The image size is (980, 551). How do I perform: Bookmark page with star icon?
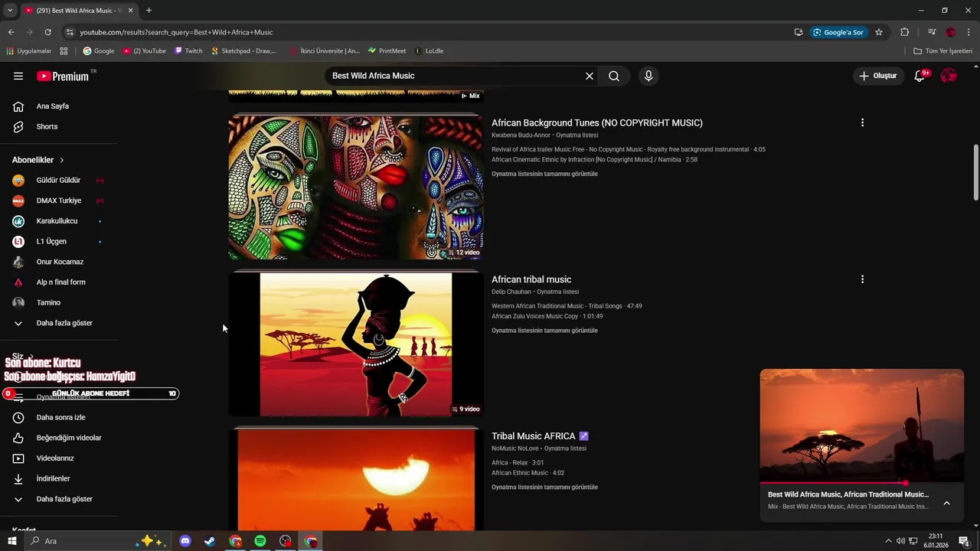click(x=879, y=32)
